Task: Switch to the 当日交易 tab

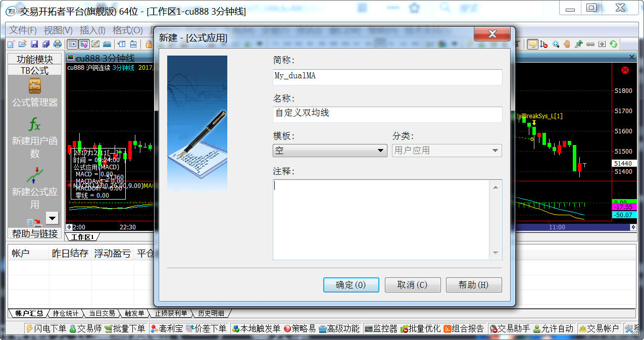Action: tap(102, 314)
